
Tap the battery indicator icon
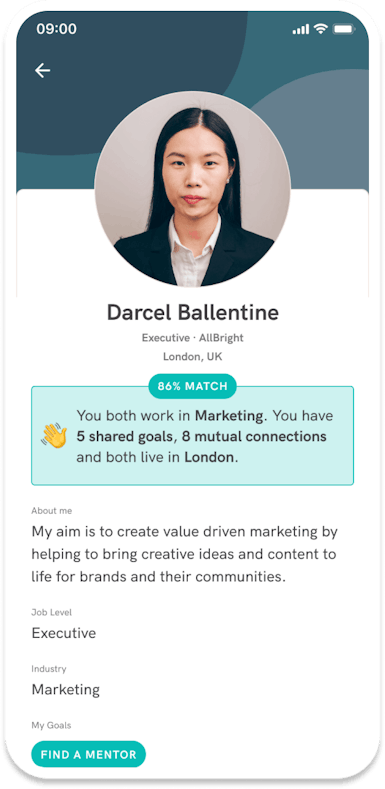[x=344, y=29]
